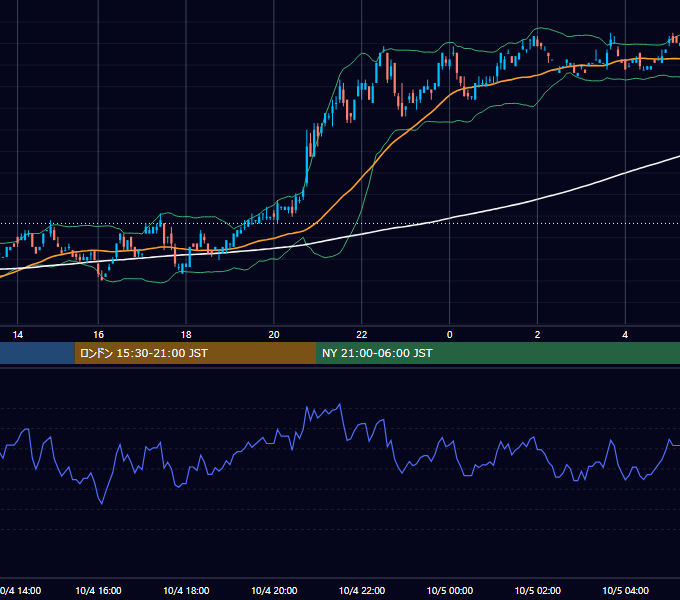Click the 10/4 16:00 date label
This screenshot has height=600, width=680.
(98, 590)
